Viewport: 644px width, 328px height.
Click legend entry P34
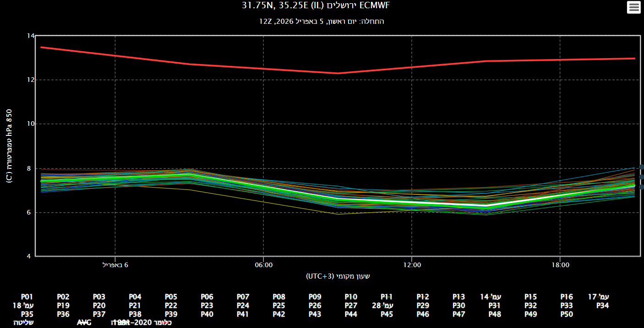click(x=603, y=306)
